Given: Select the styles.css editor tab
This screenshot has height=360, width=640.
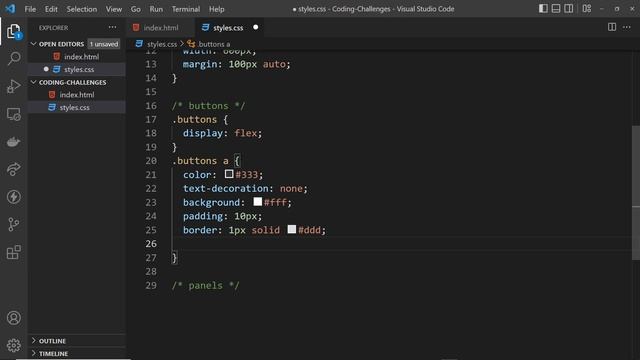Looking at the screenshot, I should tap(228, 27).
